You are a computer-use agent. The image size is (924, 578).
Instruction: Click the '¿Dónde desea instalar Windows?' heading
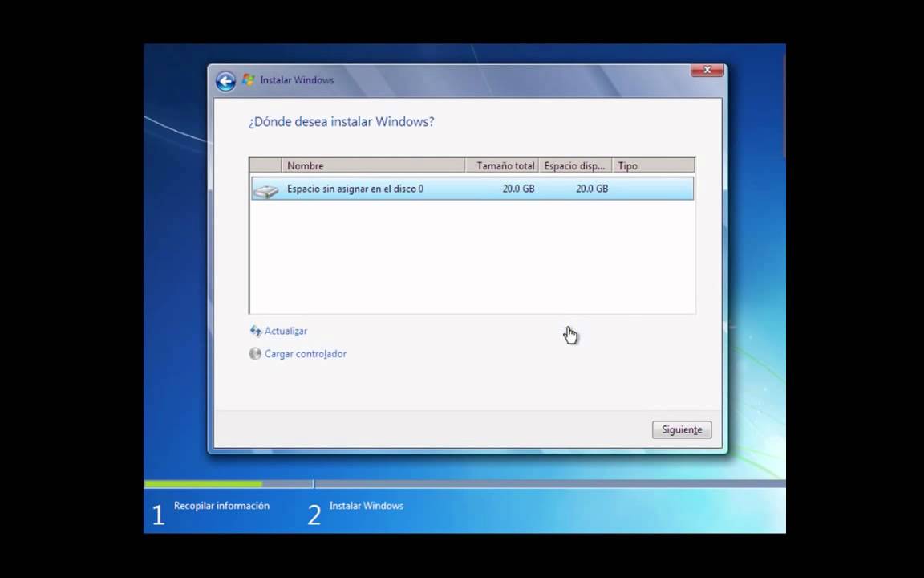click(341, 121)
